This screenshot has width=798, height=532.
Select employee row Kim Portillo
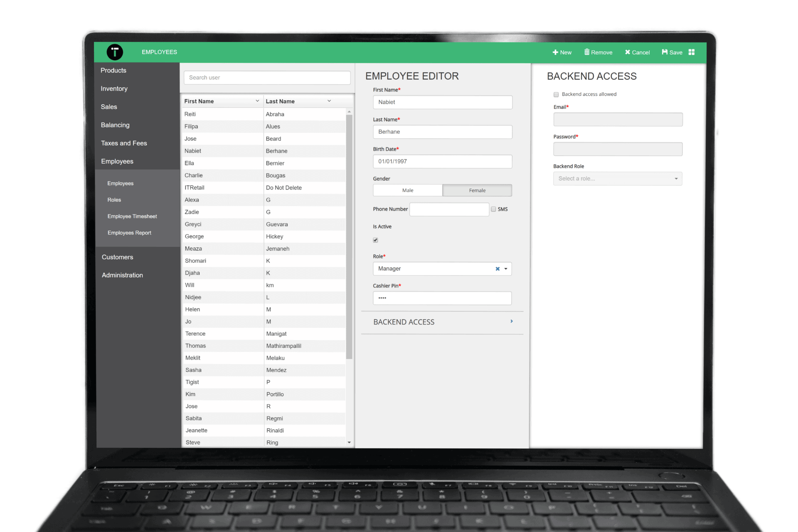pyautogui.click(x=264, y=394)
